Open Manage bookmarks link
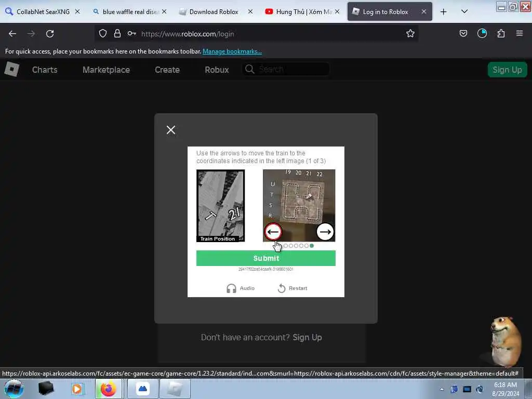532x399 pixels. click(232, 51)
